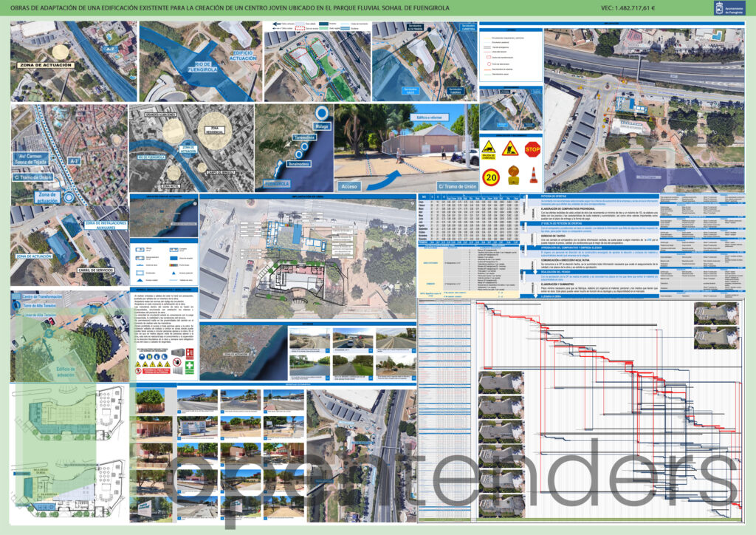Select the CARRIL DE SERVICIOS label
This screenshot has height=535, width=756.
(x=95, y=270)
